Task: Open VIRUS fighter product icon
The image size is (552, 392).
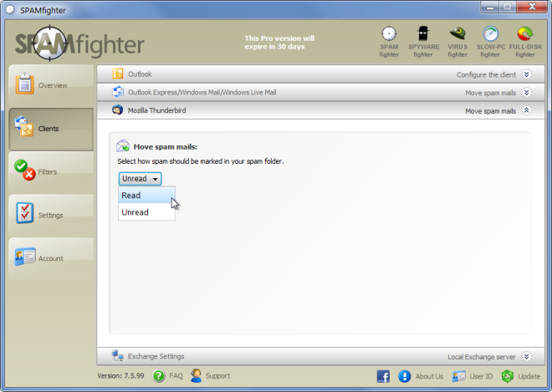Action: [457, 42]
